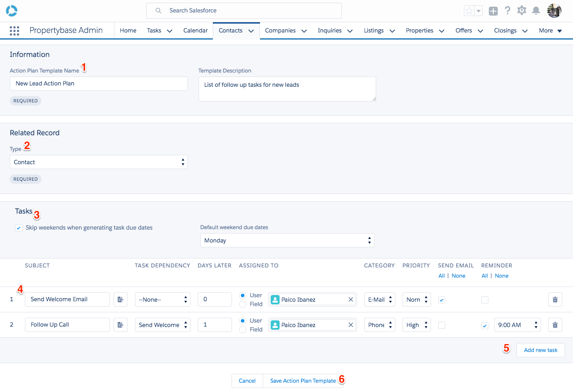Toggle Skip weekends when generating due dates

(19, 228)
